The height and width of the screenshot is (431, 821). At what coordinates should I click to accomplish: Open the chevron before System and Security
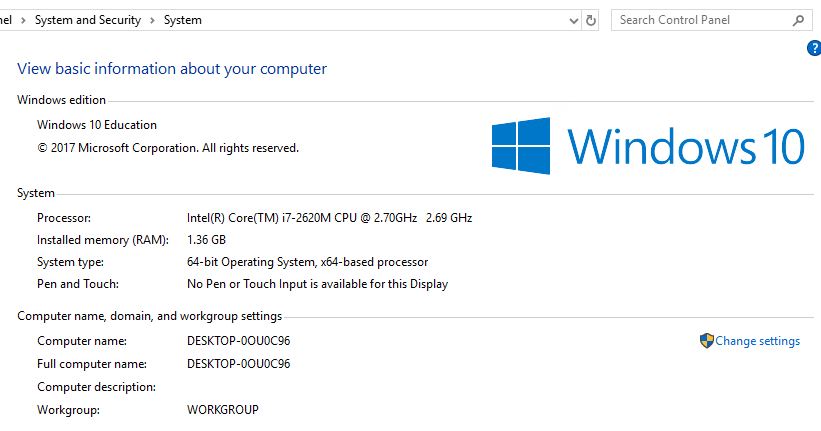click(23, 20)
